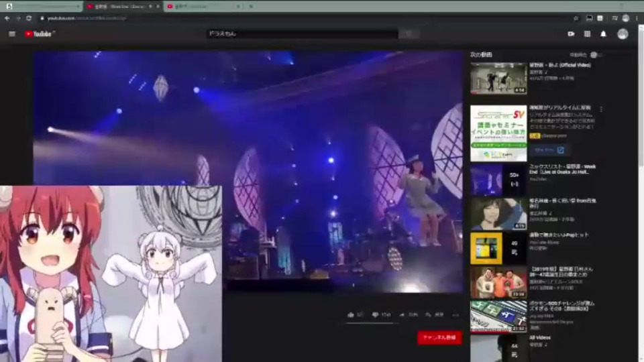
Task: Reload the current page
Action: click(x=29, y=18)
